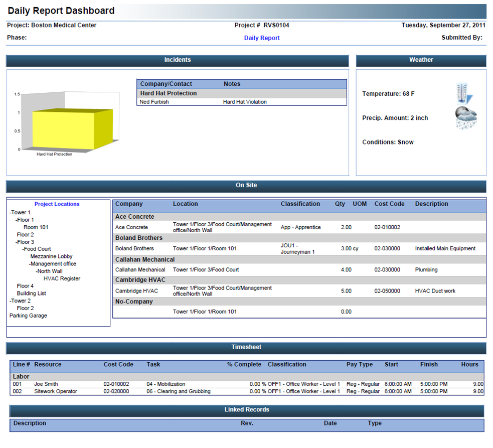The height and width of the screenshot is (448, 493).
Task: Select Mezzanine Lobby in locations tree
Action: coord(51,256)
